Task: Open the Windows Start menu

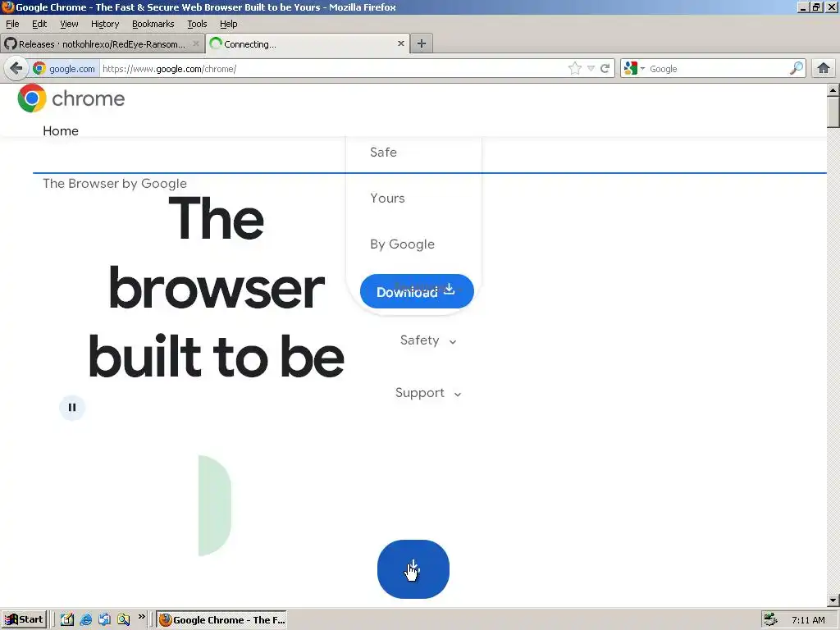Action: pos(24,619)
